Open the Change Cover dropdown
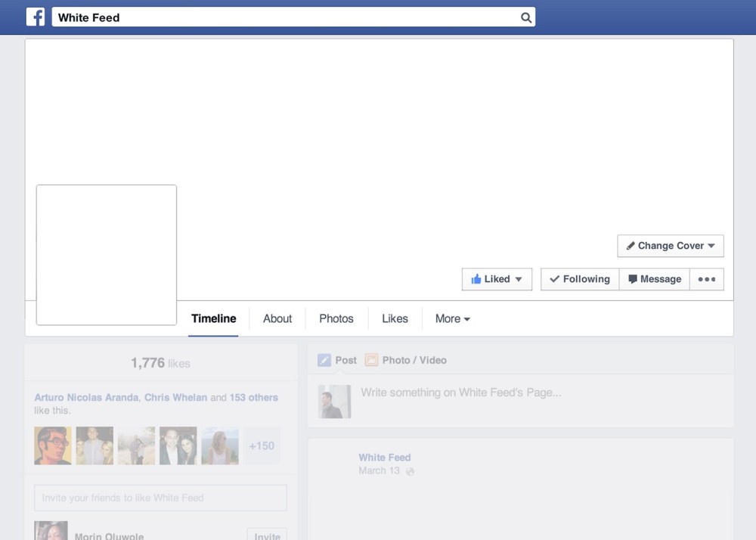The width and height of the screenshot is (756, 540). pos(670,246)
